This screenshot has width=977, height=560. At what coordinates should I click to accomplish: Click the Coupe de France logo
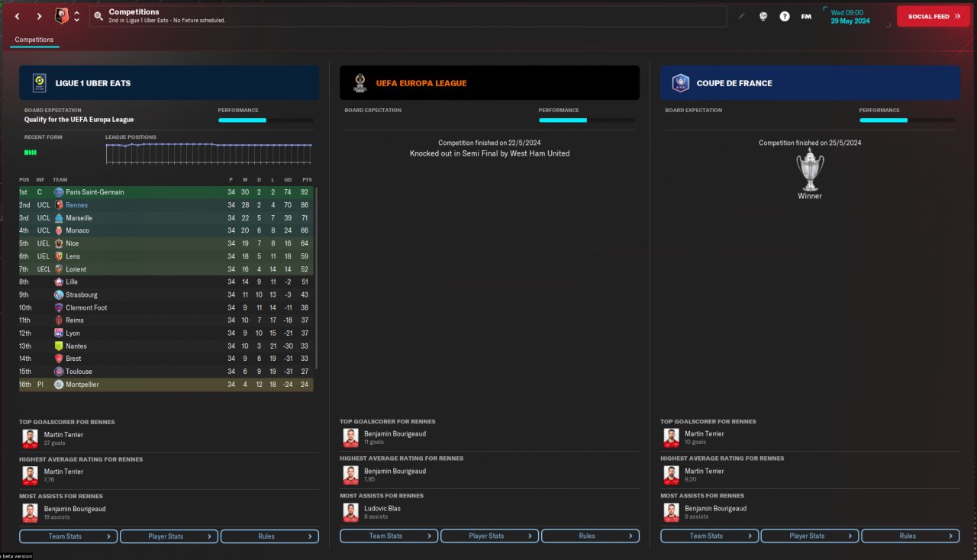(679, 82)
